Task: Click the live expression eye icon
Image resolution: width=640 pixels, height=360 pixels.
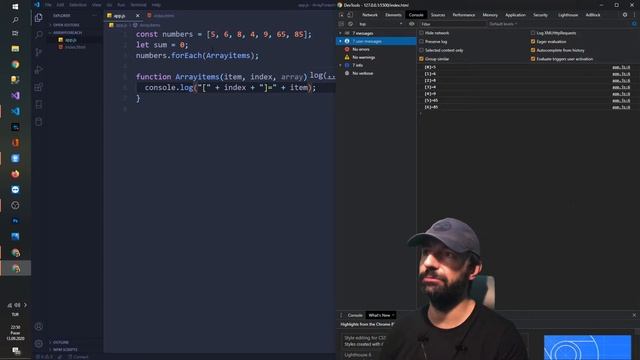Action: pyautogui.click(x=411, y=24)
